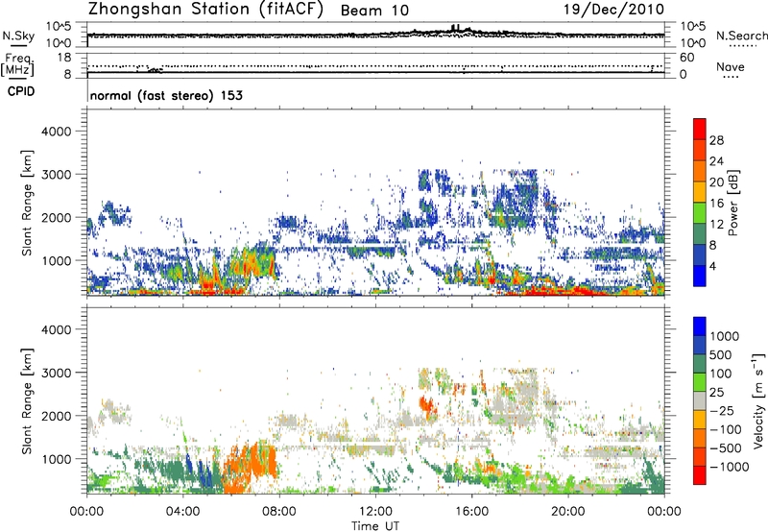Click the 'Velocity [m s-1]' colorbar label
The width and height of the screenshot is (768, 532).
tap(758, 400)
